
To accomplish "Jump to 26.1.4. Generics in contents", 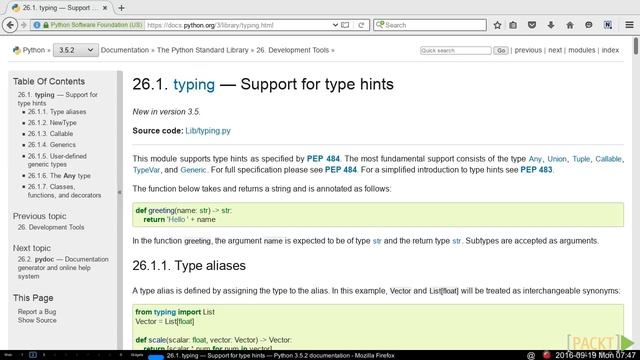I will pos(51,145).
